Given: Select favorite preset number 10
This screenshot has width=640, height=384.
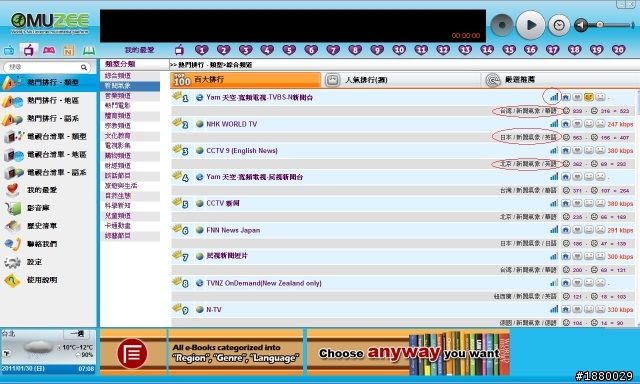Looking at the screenshot, I should click(399, 50).
